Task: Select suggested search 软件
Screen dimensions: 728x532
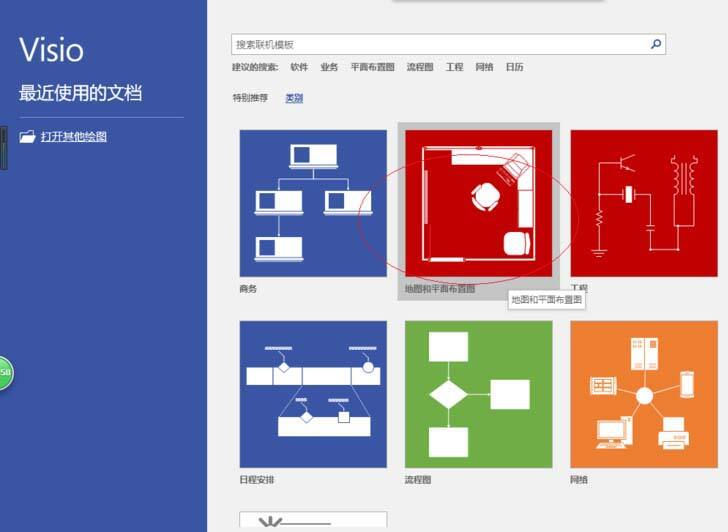Action: (x=299, y=67)
